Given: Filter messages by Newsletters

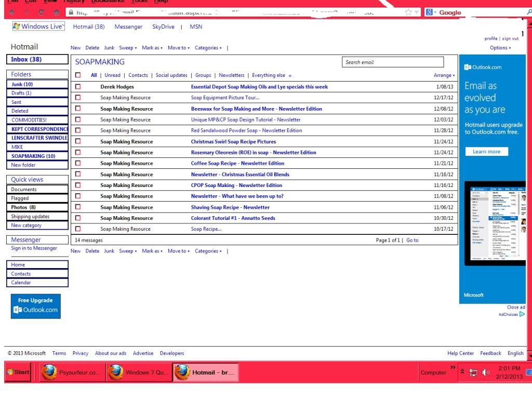Looking at the screenshot, I should pyautogui.click(x=231, y=75).
